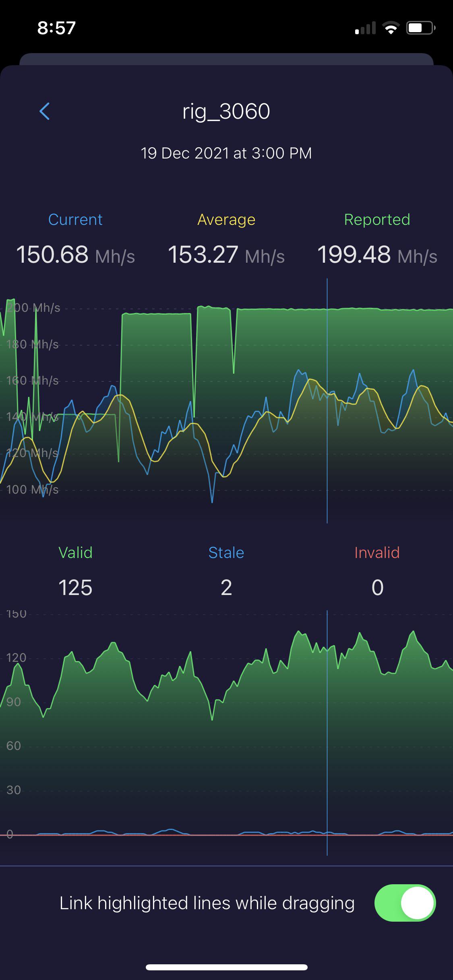Image resolution: width=453 pixels, height=980 pixels.
Task: Tap the 199.48 Mh/s reported value
Action: [x=377, y=255]
